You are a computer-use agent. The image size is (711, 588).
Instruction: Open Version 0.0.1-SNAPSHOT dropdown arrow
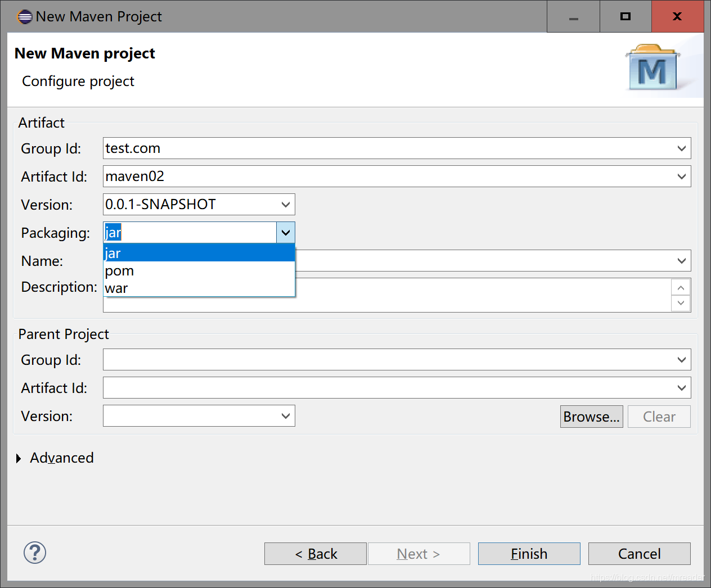285,205
